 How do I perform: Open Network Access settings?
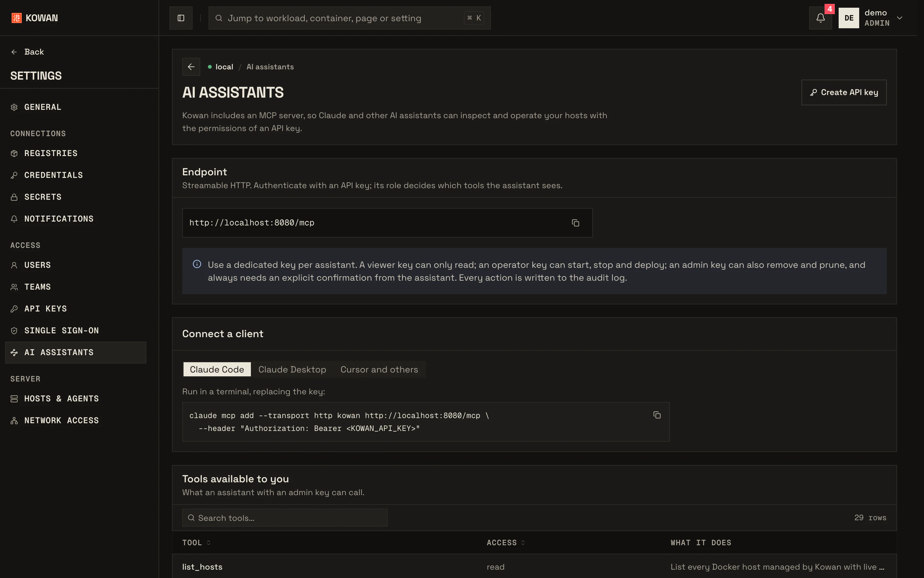(x=76, y=421)
